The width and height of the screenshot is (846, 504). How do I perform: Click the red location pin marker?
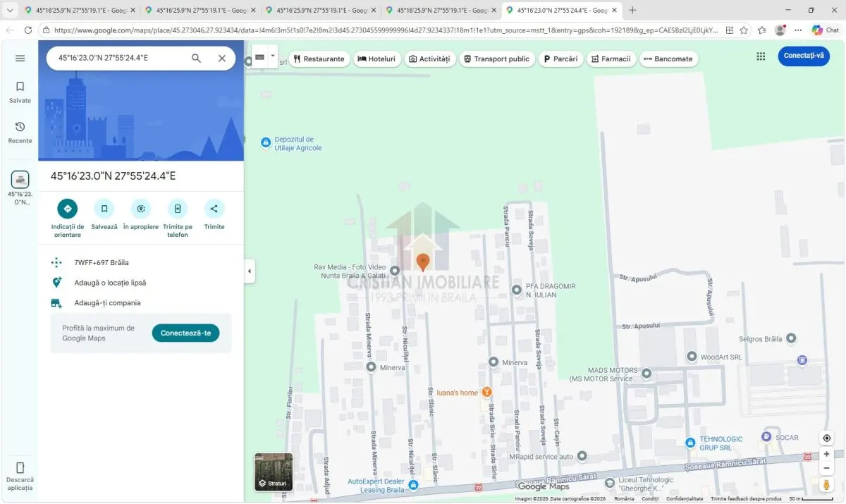tap(423, 262)
